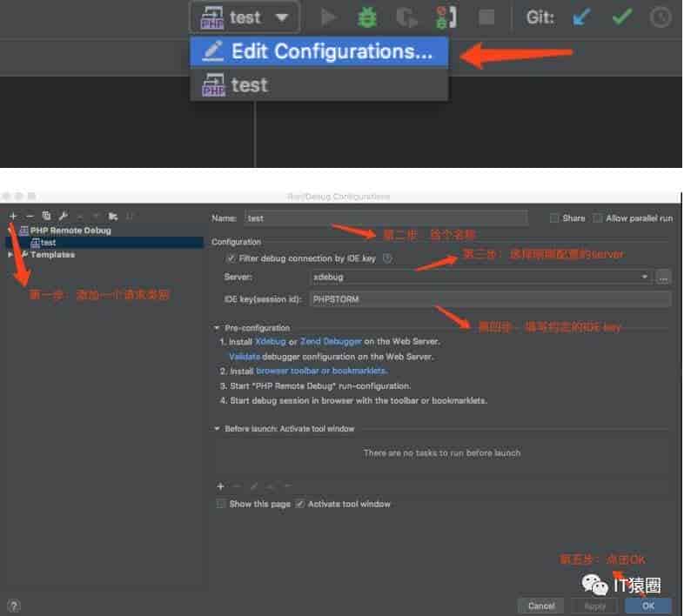Toggle Filter debug connection by IDE key

pos(231,258)
